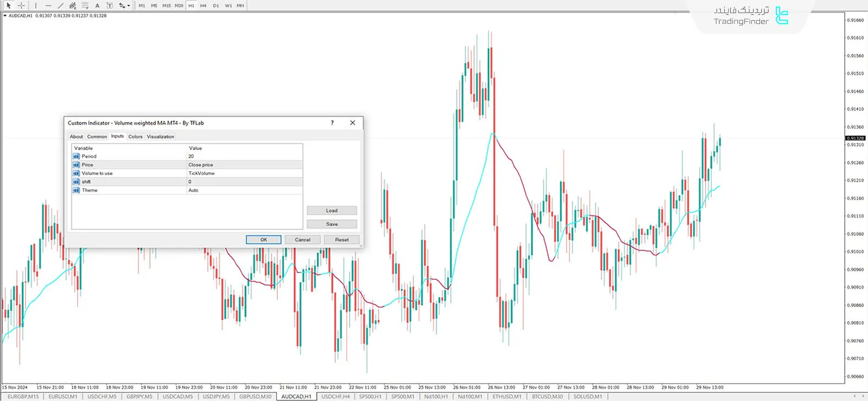Click OK to apply the indicator
This screenshot has height=401, width=868.
[263, 240]
